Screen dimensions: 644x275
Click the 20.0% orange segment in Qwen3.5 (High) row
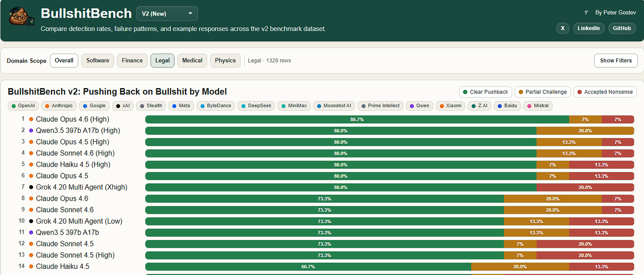click(585, 131)
